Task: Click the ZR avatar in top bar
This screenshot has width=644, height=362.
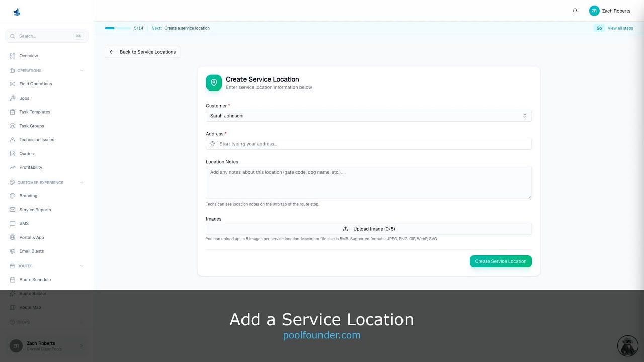Action: click(x=594, y=11)
